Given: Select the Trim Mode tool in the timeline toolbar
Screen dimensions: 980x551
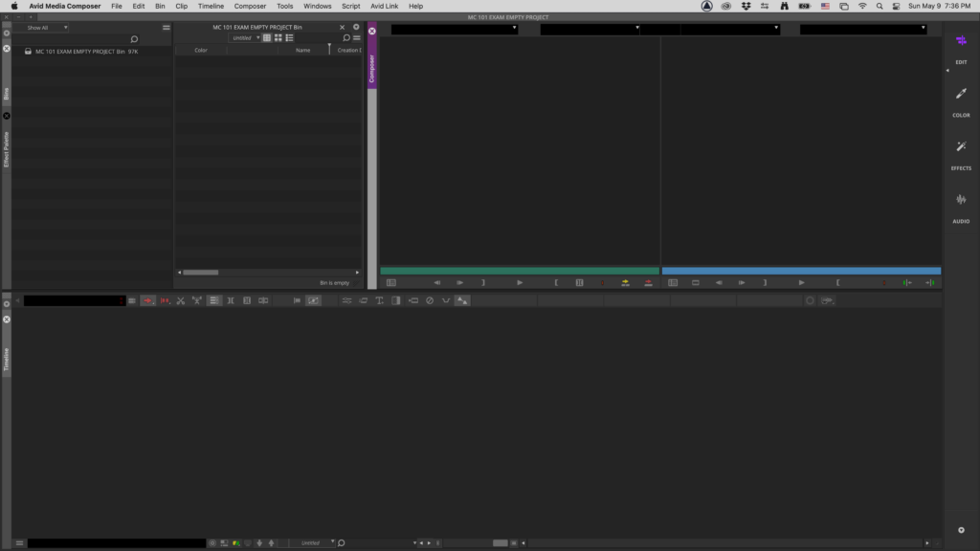Looking at the screenshot, I should pyautogui.click(x=230, y=300).
